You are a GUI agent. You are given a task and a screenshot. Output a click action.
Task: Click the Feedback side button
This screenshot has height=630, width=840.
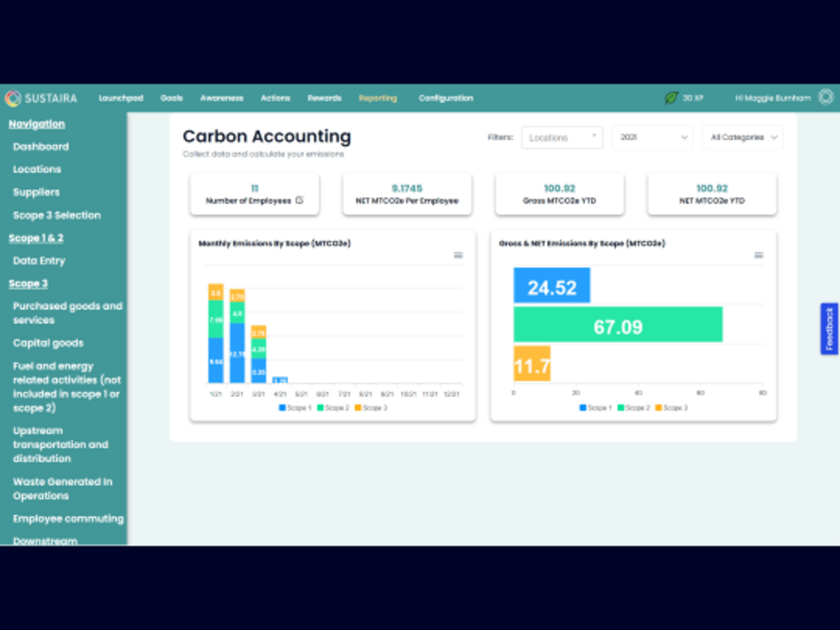pyautogui.click(x=829, y=328)
